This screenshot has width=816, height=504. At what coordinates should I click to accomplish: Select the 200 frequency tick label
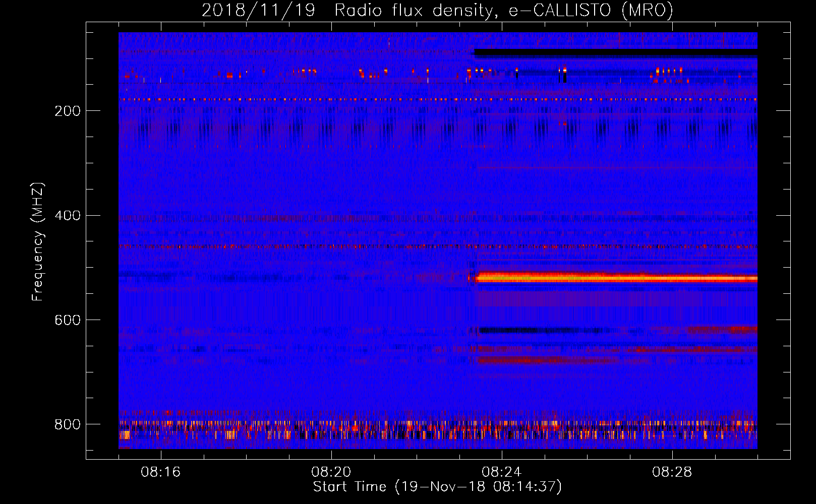click(68, 111)
